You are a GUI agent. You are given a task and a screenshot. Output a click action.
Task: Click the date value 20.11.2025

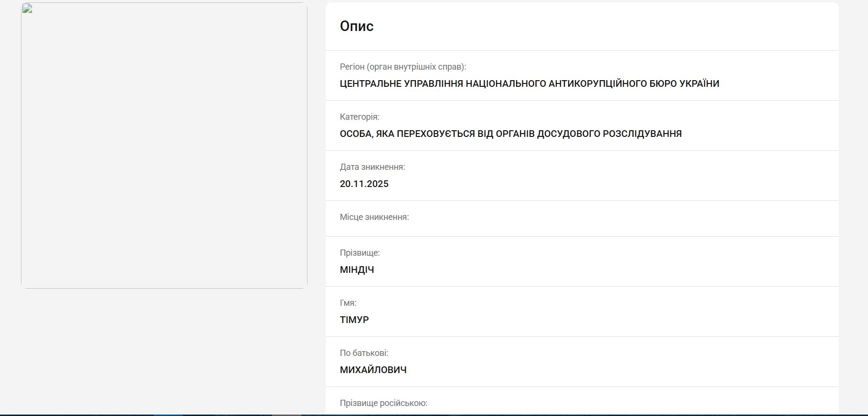(x=364, y=184)
